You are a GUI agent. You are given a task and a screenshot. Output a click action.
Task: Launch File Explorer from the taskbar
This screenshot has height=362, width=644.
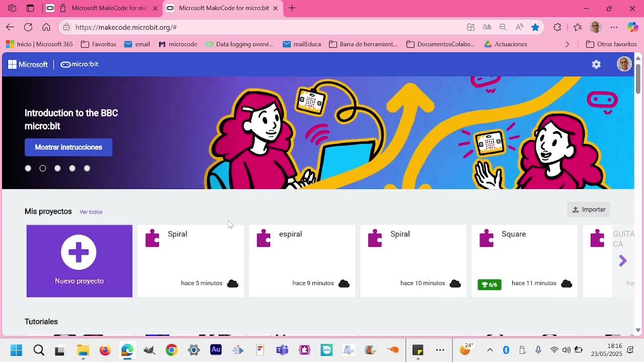pos(83,350)
